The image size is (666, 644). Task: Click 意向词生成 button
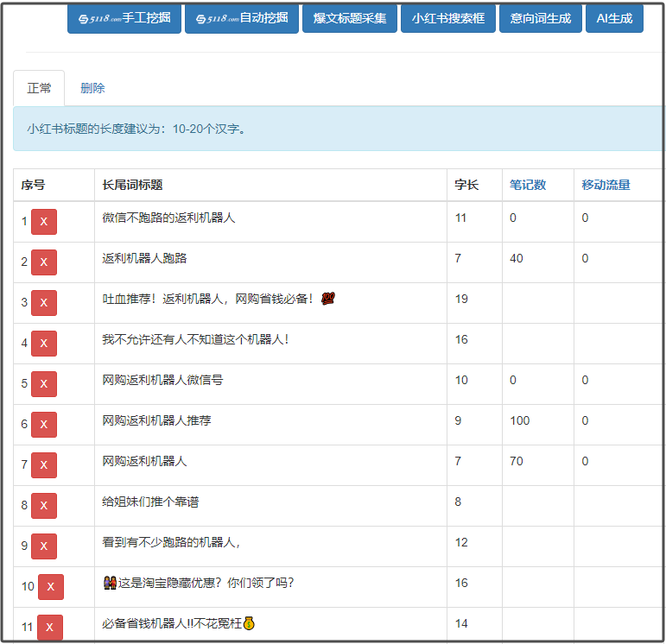click(540, 19)
